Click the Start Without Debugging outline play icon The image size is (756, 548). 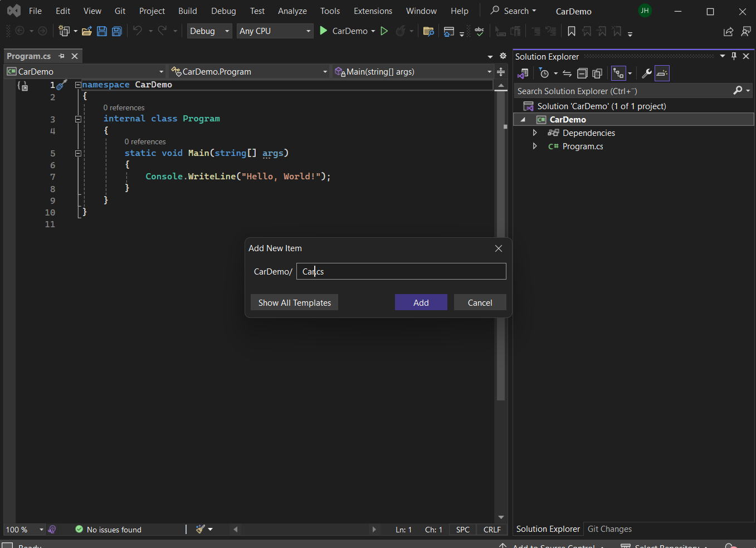pos(384,31)
